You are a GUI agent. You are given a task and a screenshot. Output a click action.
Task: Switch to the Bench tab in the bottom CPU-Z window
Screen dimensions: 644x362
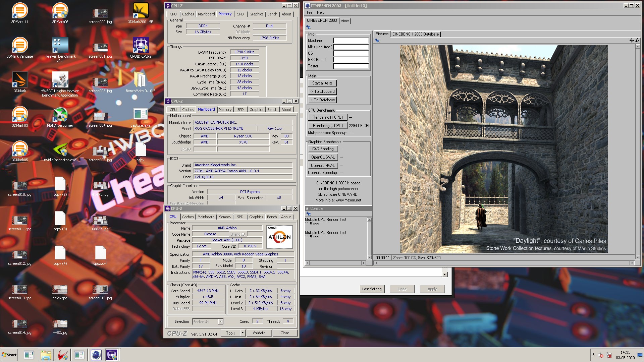[x=272, y=217]
